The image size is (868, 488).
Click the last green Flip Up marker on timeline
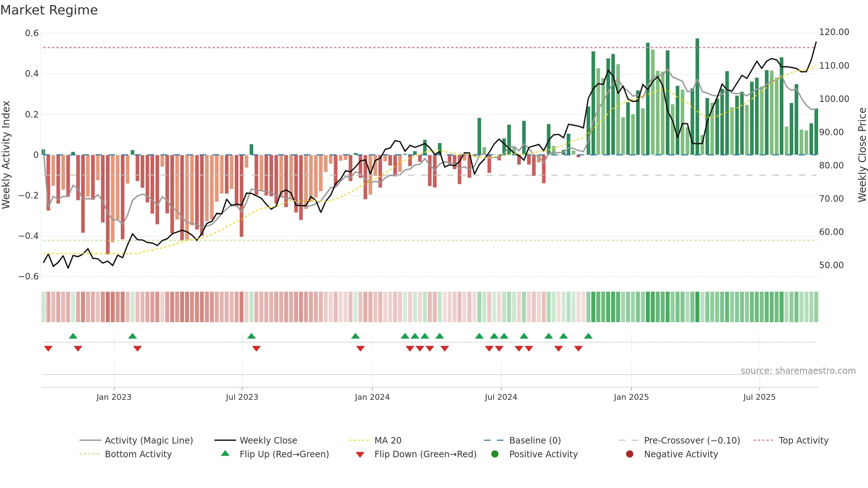[588, 336]
